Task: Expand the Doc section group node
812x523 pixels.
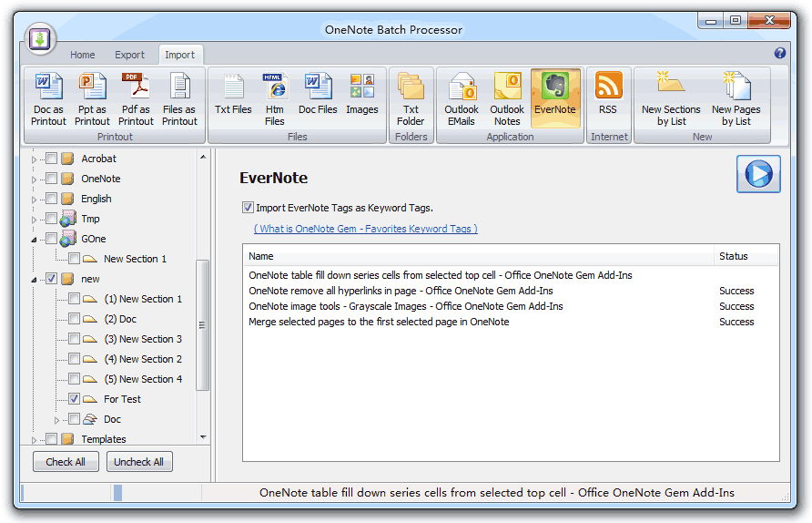Action: tap(57, 420)
